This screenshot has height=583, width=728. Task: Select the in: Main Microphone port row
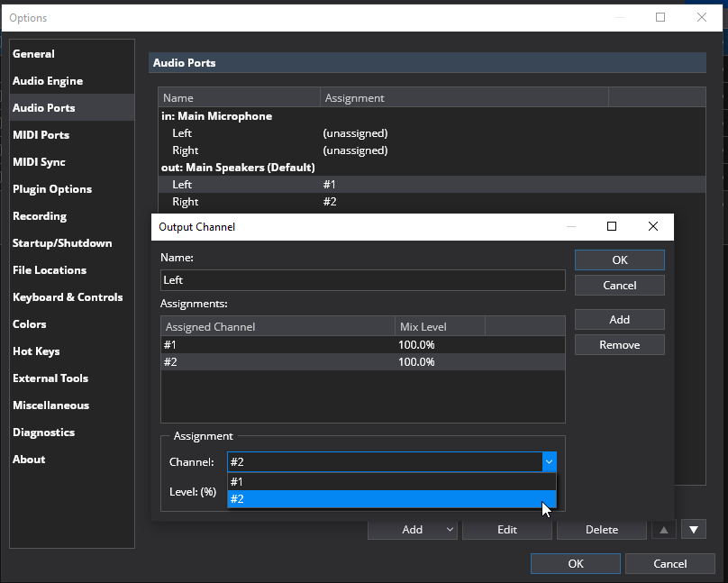click(432, 116)
